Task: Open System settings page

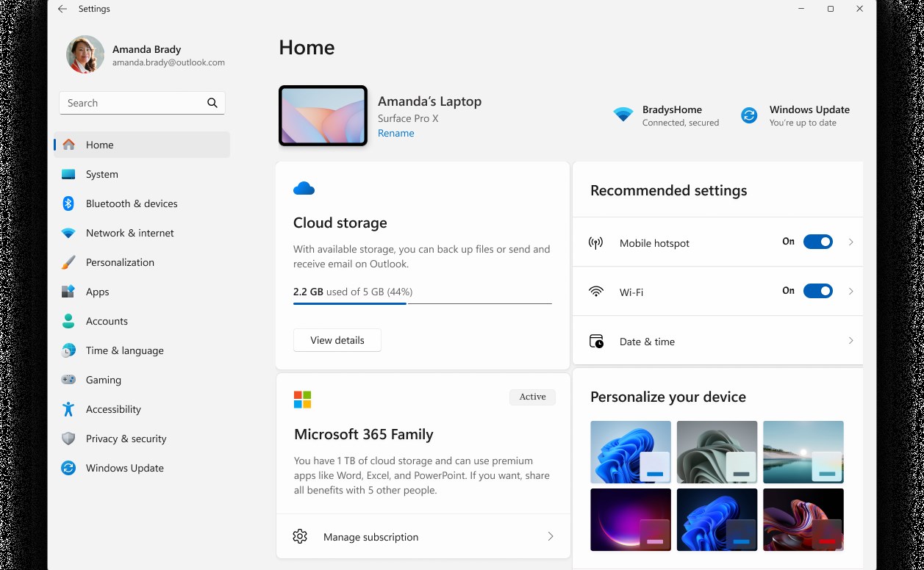Action: pos(142,174)
